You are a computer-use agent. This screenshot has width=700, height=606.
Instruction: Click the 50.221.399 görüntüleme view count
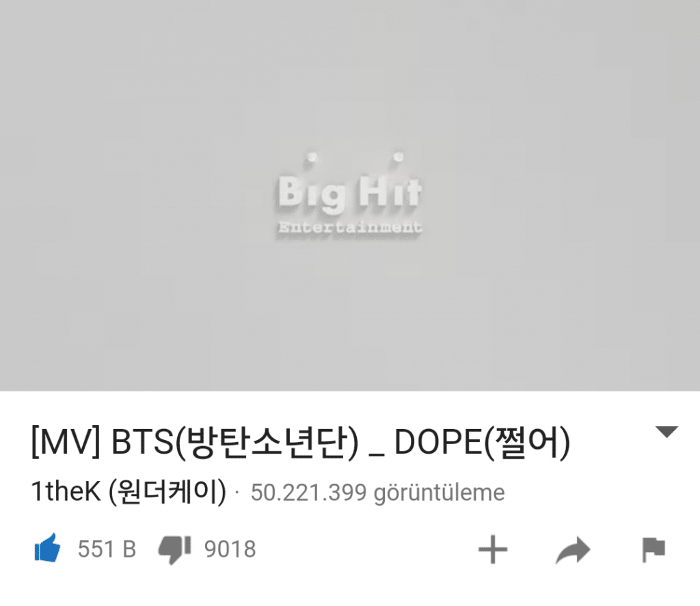[x=377, y=492]
